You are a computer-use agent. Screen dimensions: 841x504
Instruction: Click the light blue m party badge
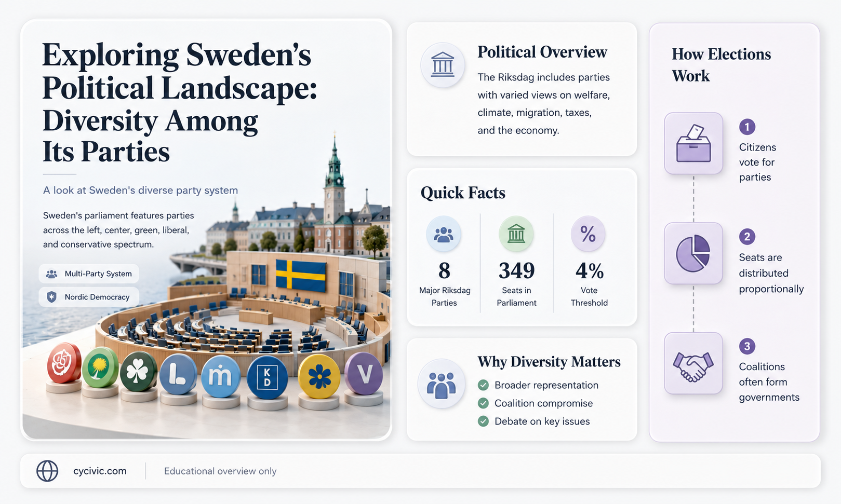(221, 377)
